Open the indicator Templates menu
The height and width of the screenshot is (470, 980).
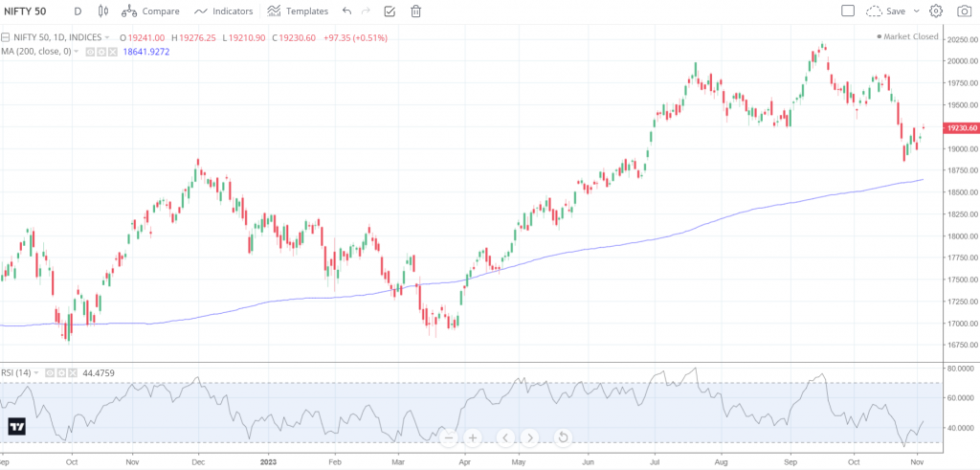pyautogui.click(x=298, y=11)
